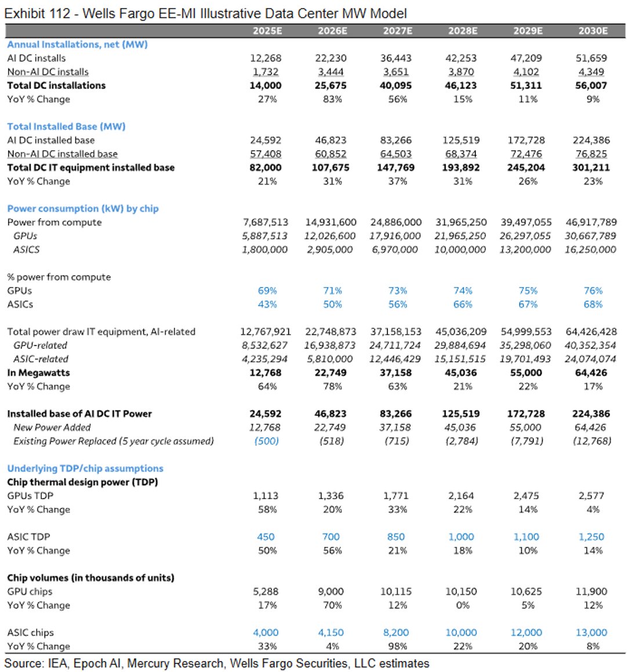The width and height of the screenshot is (628, 672).
Task: Click the 98% YoY change for ASIC chips
Action: click(398, 646)
